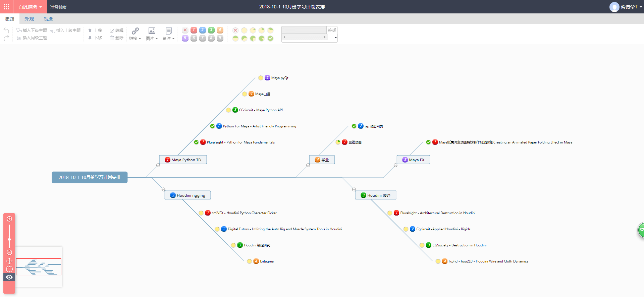
Task: Click progress circle on CGSociety Destruction in Houdini
Action: pos(422,245)
